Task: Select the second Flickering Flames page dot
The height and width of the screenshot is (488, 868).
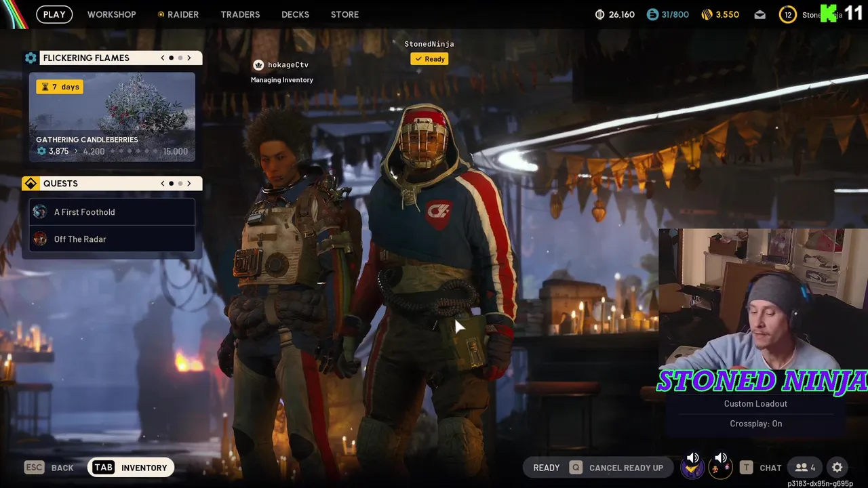Action: 180,58
